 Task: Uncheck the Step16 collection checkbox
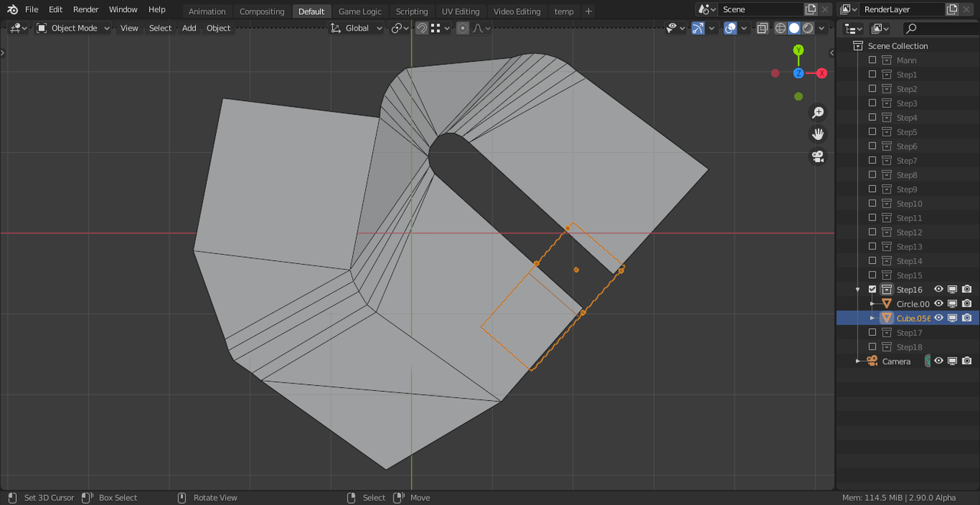click(x=872, y=289)
